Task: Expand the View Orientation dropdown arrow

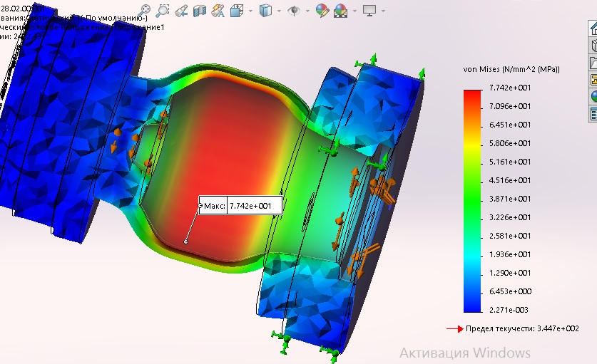Action: coord(250,11)
